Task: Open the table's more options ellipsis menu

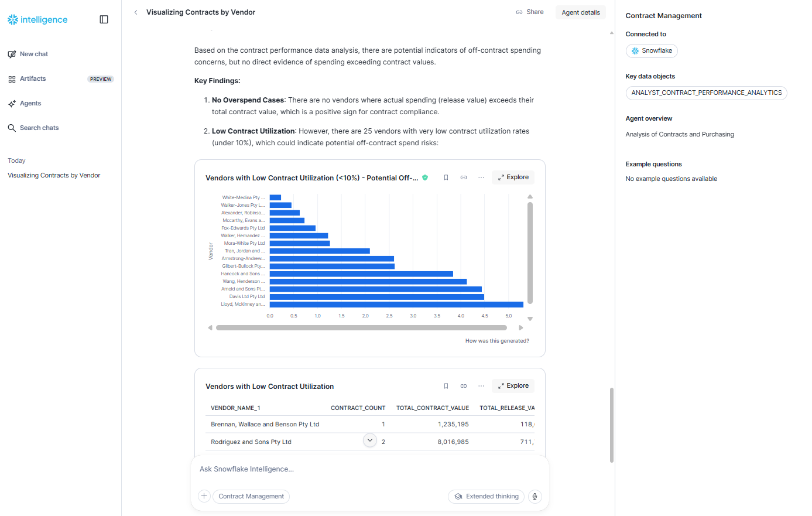Action: 481,385
